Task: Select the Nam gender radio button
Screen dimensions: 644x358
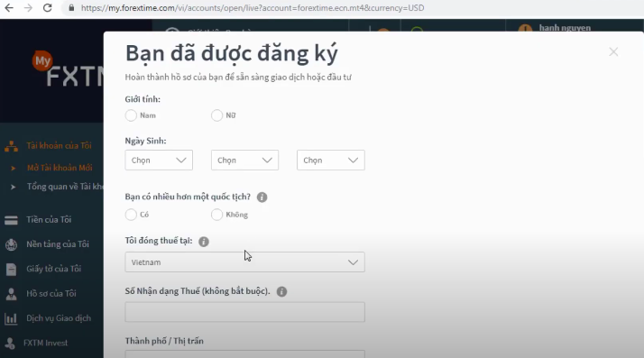Action: 131,115
